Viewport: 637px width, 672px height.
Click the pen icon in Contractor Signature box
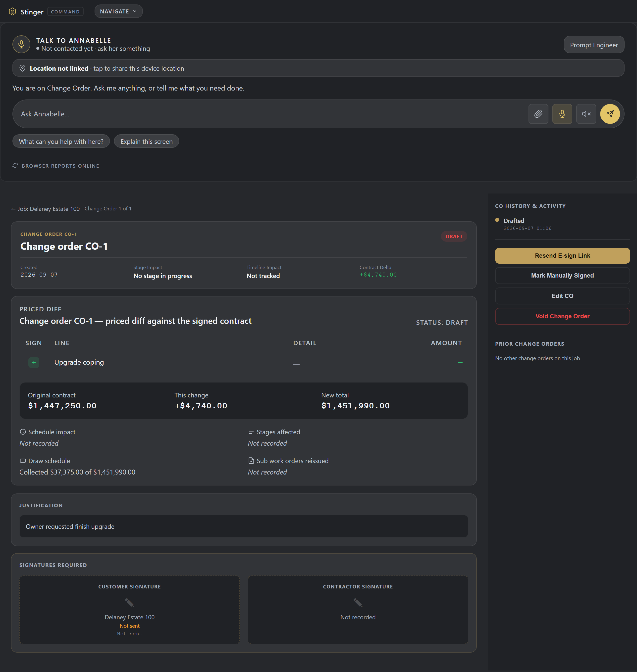358,602
